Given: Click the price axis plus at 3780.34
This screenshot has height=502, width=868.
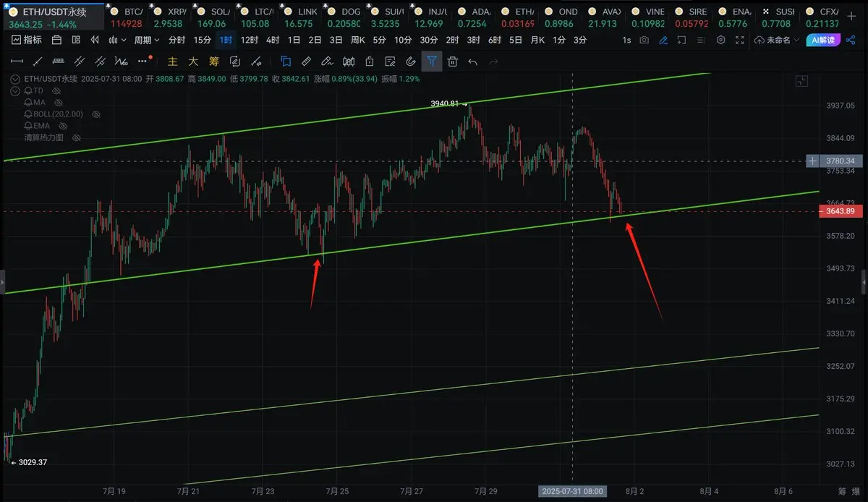Looking at the screenshot, I should point(814,161).
